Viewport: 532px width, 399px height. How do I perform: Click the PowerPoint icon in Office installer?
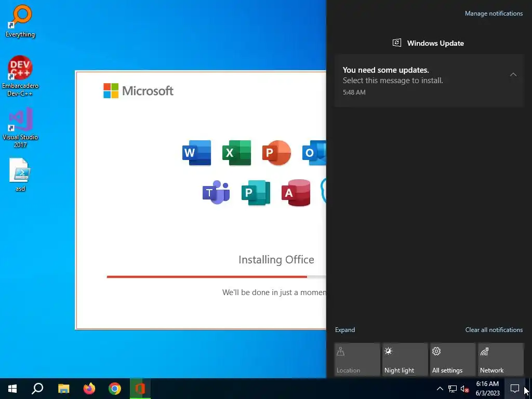(276, 153)
